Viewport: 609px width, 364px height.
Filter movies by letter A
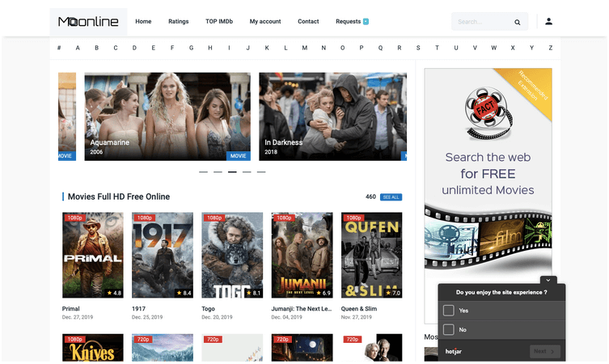point(78,48)
